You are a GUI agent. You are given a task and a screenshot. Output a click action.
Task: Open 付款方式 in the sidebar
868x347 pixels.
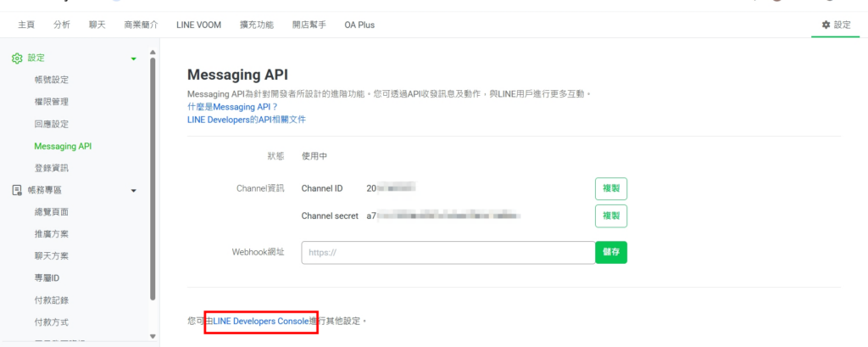[x=52, y=322]
